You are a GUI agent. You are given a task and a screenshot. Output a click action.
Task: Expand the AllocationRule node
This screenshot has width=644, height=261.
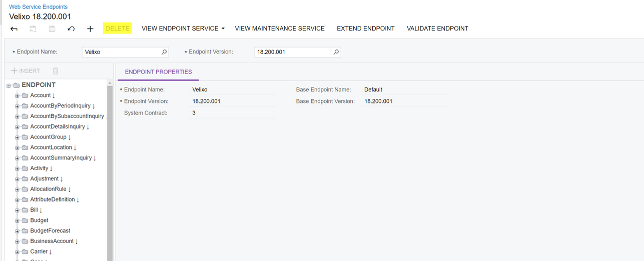17,189
